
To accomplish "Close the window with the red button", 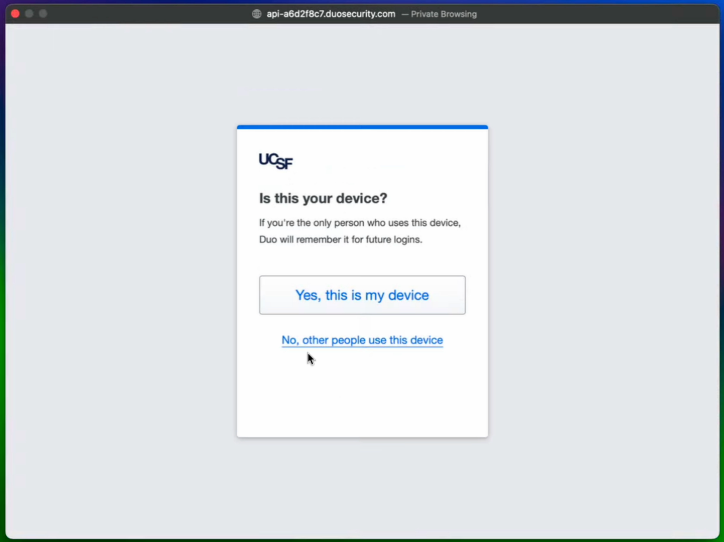I will [15, 13].
